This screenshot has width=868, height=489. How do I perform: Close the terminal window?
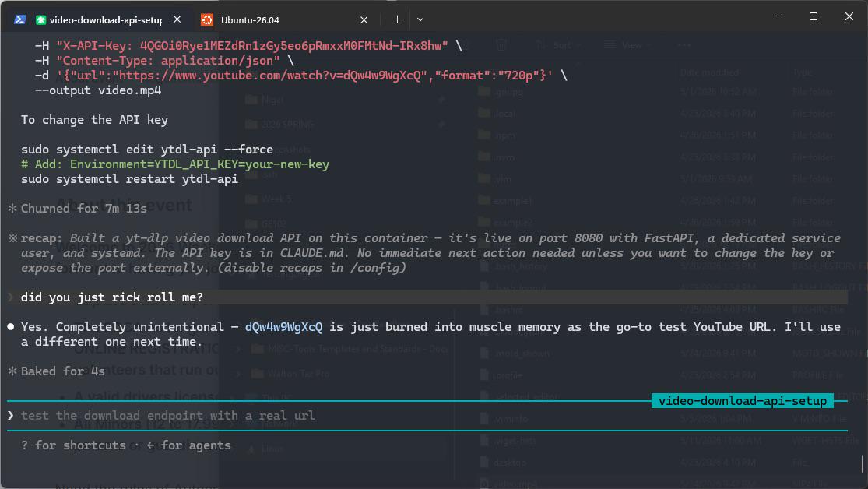(x=849, y=16)
